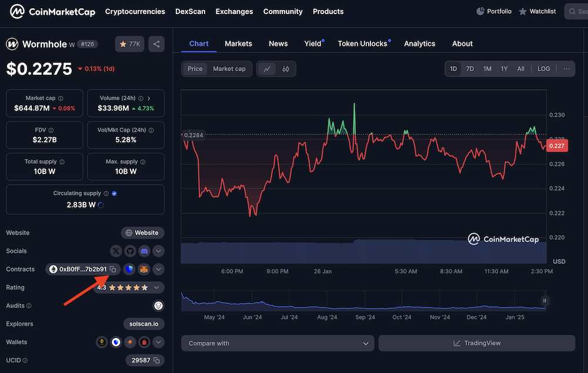Expand the Wallets list chevron
This screenshot has height=373, width=588.
pyautogui.click(x=158, y=342)
